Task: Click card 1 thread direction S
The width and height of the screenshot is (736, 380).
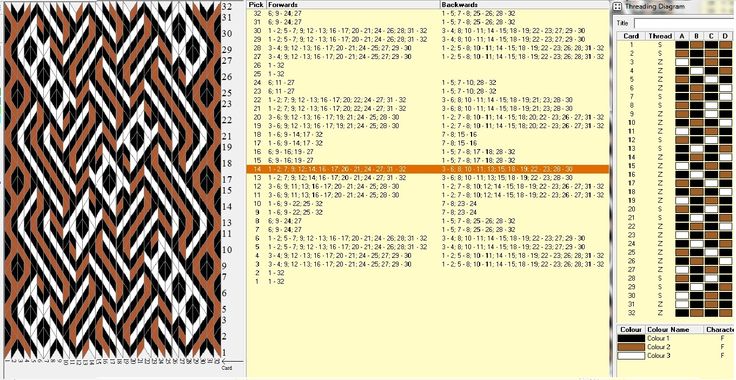Action: pyautogui.click(x=660, y=45)
